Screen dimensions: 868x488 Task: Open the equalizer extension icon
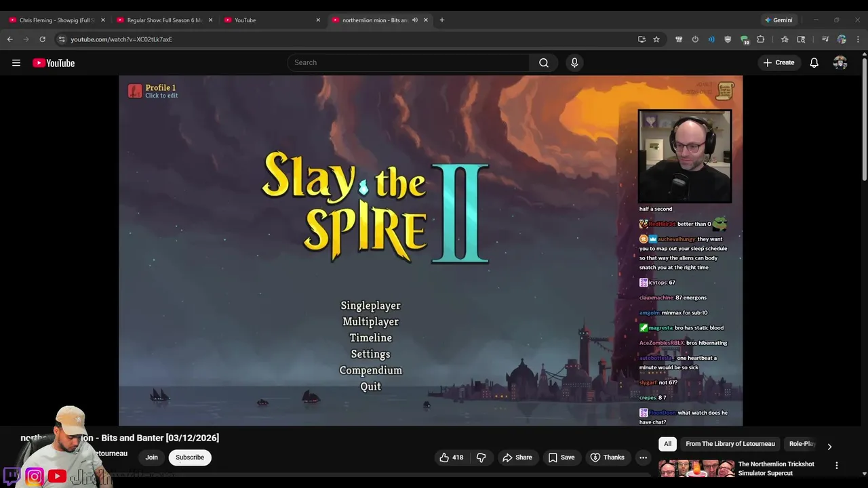tap(679, 39)
